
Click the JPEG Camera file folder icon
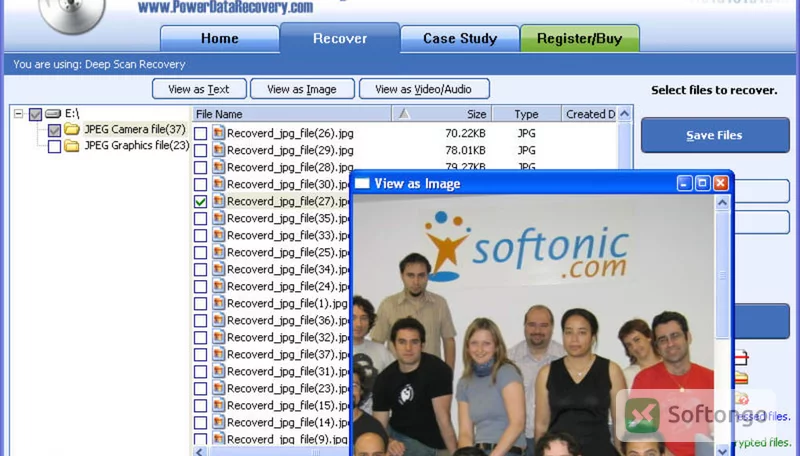[71, 129]
